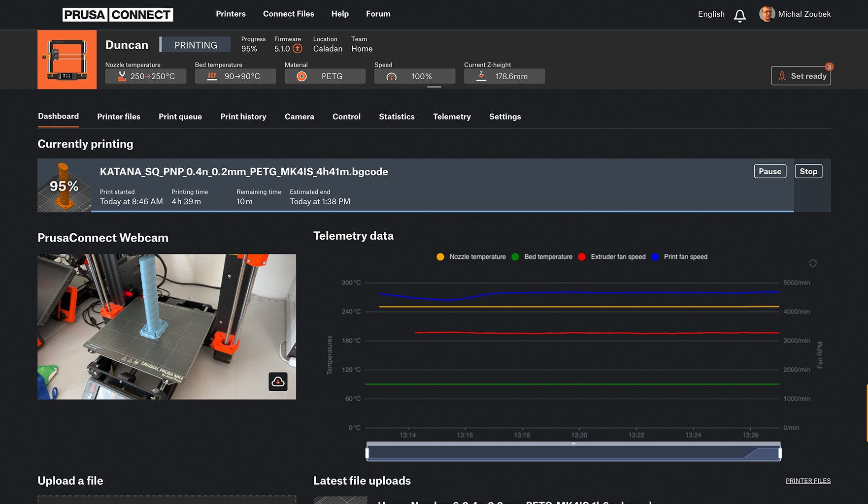Open Printers in top navigation
The height and width of the screenshot is (504, 868).
(x=231, y=14)
